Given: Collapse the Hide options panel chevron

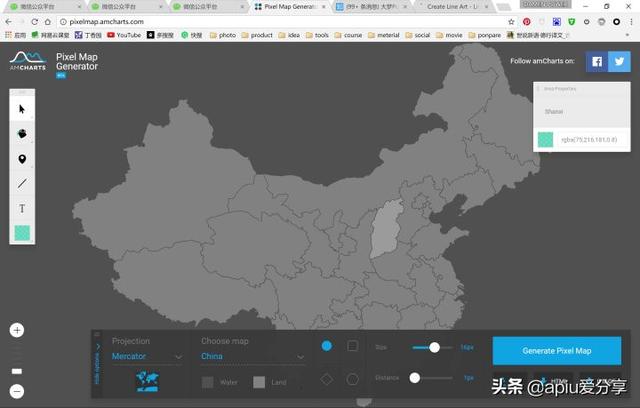Looking at the screenshot, I should (x=98, y=347).
